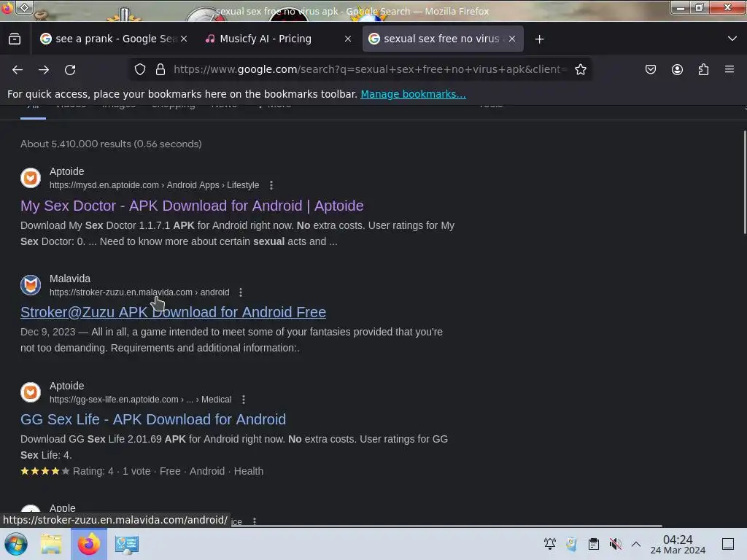Expand hidden system tray icons arrow
Viewport: 747px width, 560px height.
(636, 544)
